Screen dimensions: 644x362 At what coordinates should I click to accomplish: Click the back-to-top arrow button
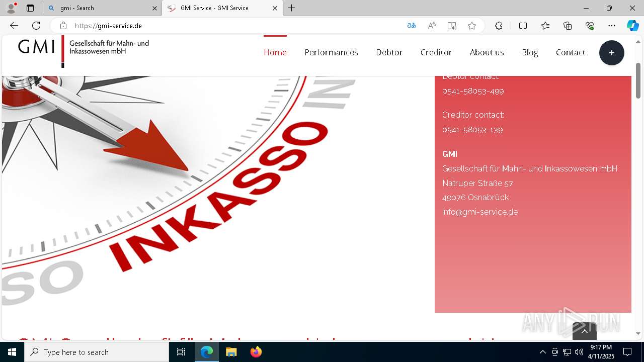[x=585, y=331]
